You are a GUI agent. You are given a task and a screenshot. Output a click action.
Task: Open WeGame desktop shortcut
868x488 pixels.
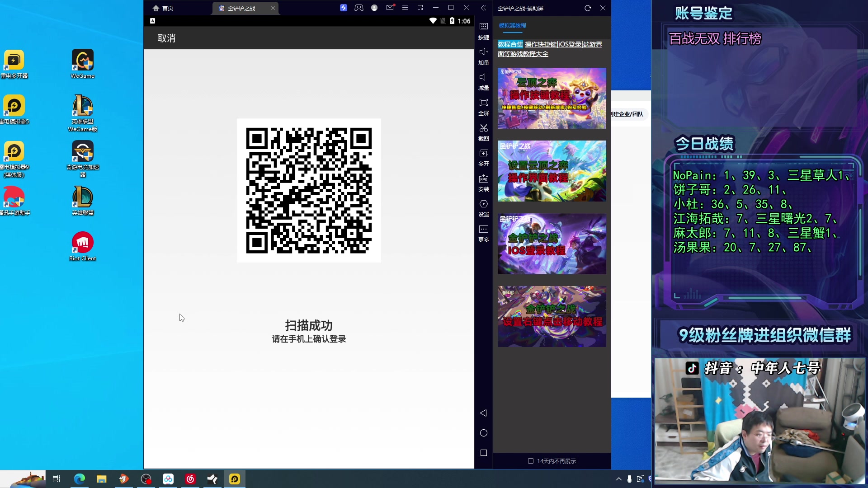pyautogui.click(x=83, y=64)
